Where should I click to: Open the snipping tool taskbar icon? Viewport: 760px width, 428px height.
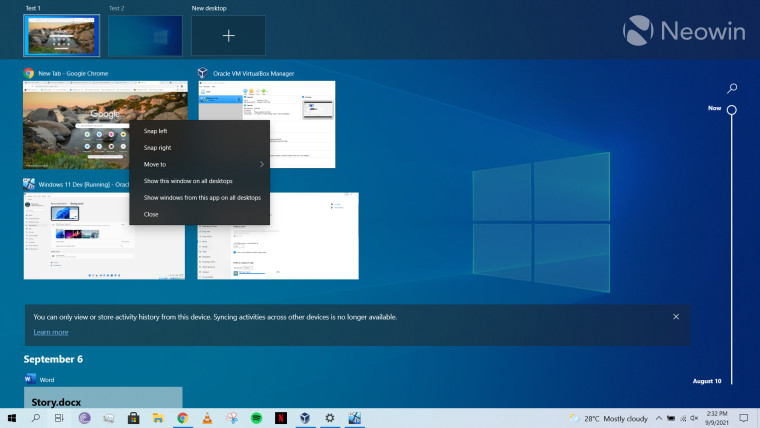click(232, 418)
